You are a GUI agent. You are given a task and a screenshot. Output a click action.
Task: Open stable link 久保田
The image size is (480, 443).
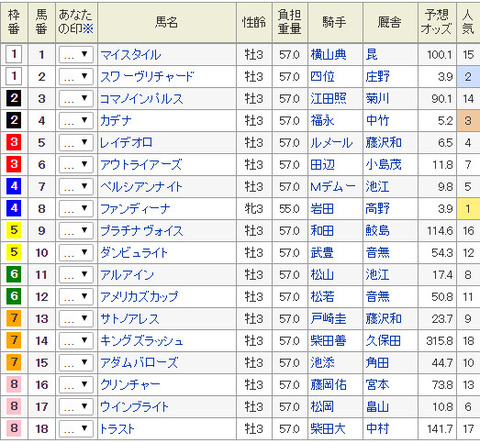click(x=384, y=341)
